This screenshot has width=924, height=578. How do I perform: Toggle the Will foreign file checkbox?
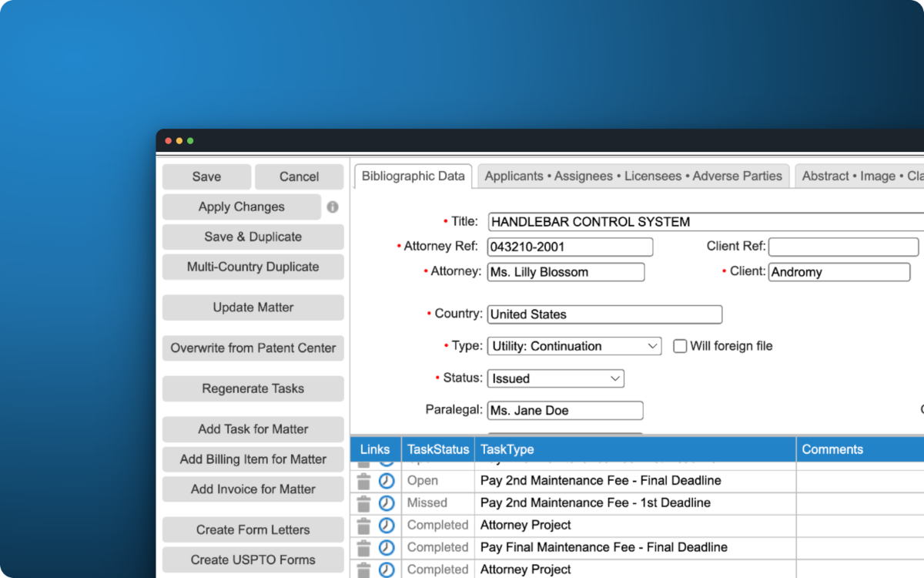tap(680, 346)
